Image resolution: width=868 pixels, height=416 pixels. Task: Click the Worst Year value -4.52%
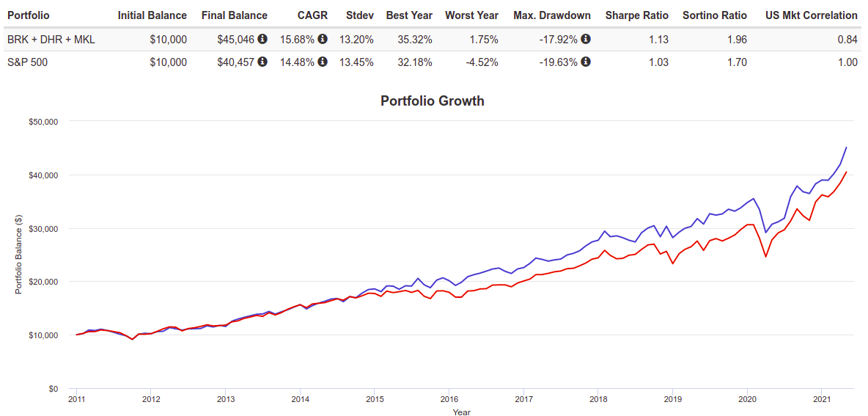(482, 62)
